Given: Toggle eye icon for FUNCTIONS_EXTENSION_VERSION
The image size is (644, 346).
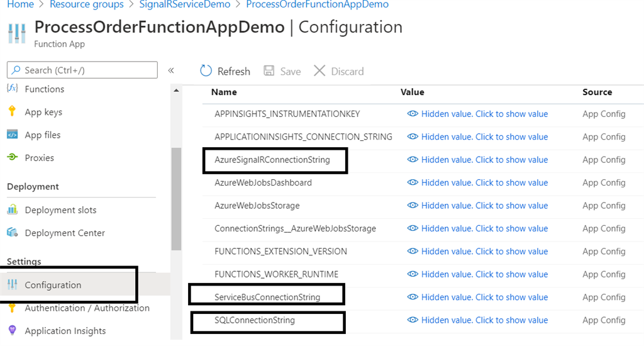Looking at the screenshot, I should (x=413, y=252).
